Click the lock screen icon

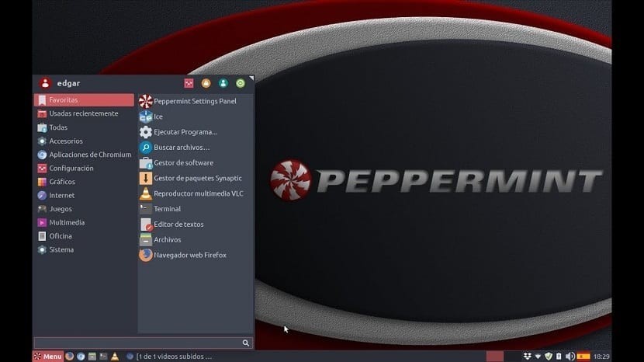pos(206,83)
